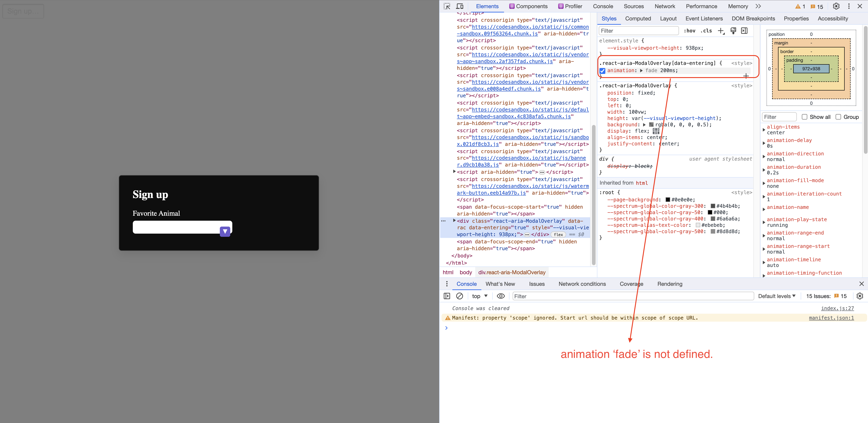Open the Default levels dropdown
Viewport: 868px width, 423px height.
(777, 296)
